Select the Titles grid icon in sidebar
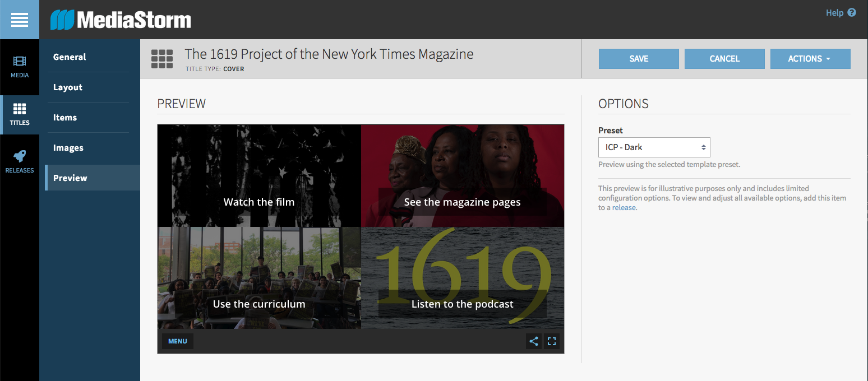 pos(20,109)
